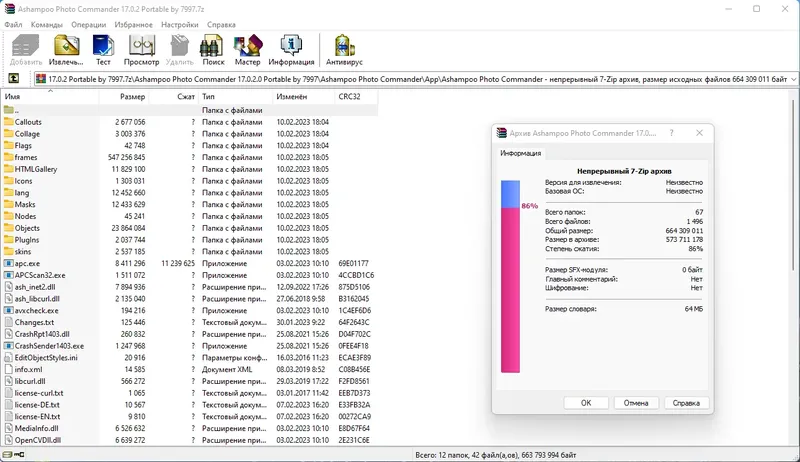Select the Flags folder row
The width and height of the screenshot is (800, 462).
point(190,145)
